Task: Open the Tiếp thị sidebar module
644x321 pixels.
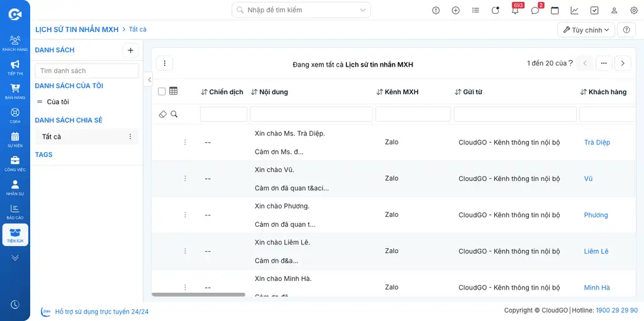Action: (15, 68)
